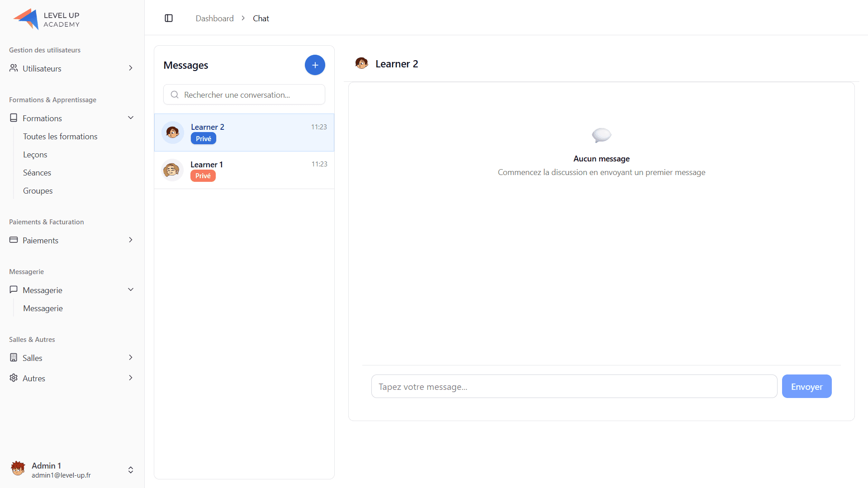This screenshot has width=868, height=488.
Task: Click the Level Up Academy logo
Action: [47, 19]
